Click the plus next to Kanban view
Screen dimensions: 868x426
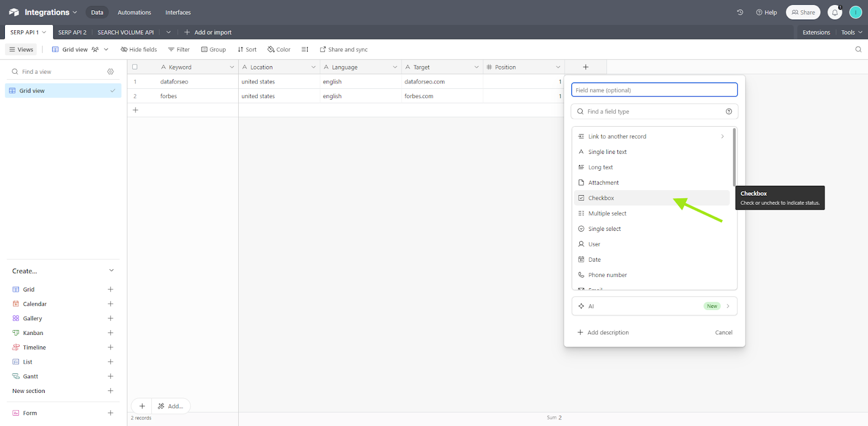[111, 333]
